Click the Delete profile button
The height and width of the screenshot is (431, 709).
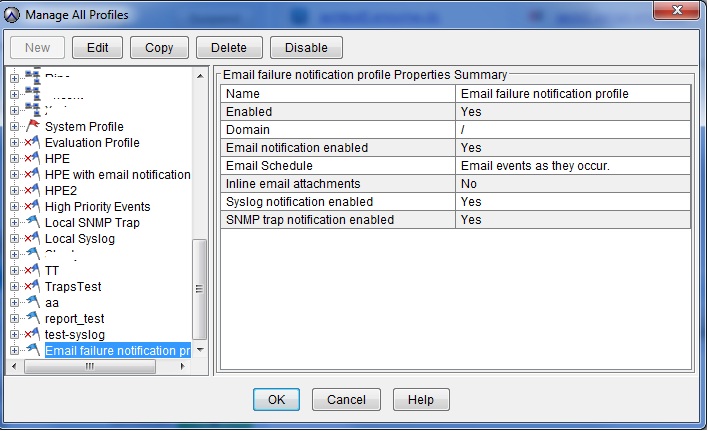tap(229, 47)
